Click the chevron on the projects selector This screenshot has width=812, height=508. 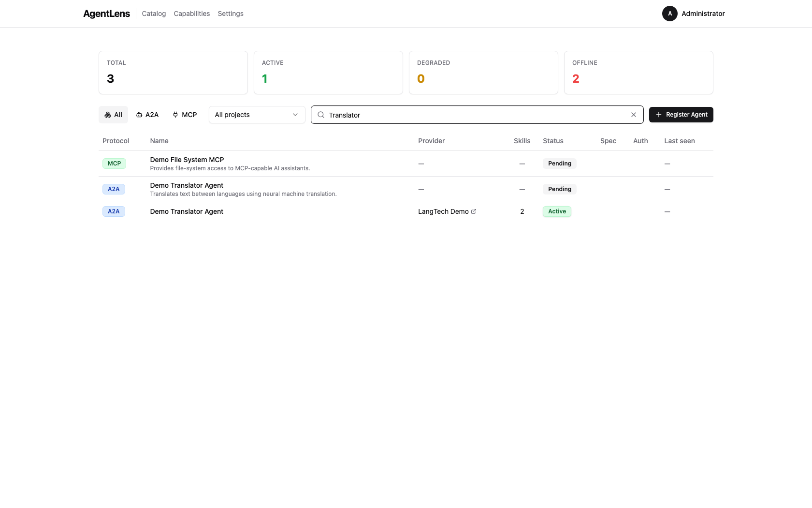coord(295,115)
